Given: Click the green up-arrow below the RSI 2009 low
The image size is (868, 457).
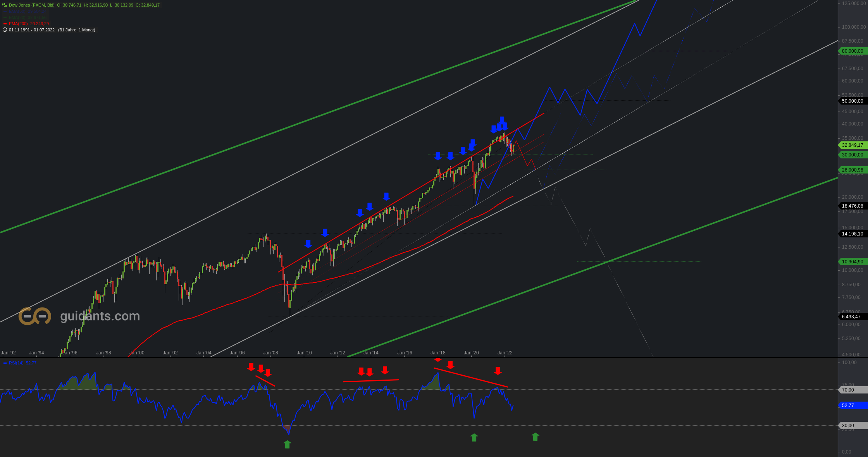Looking at the screenshot, I should tap(287, 444).
